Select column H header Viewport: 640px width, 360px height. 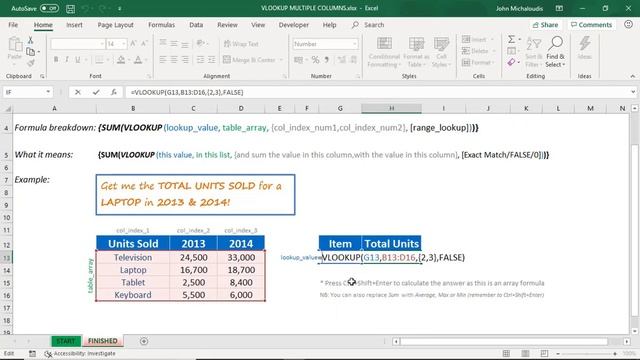click(391, 108)
